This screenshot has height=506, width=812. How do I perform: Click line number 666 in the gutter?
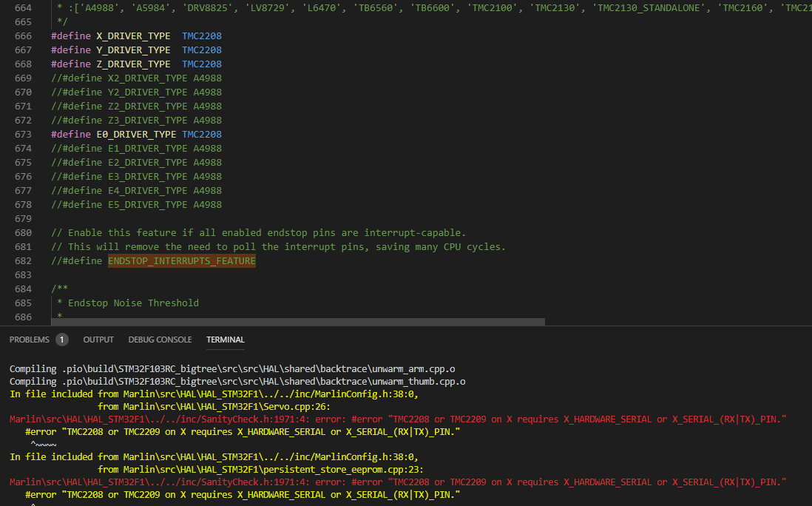pos(24,36)
